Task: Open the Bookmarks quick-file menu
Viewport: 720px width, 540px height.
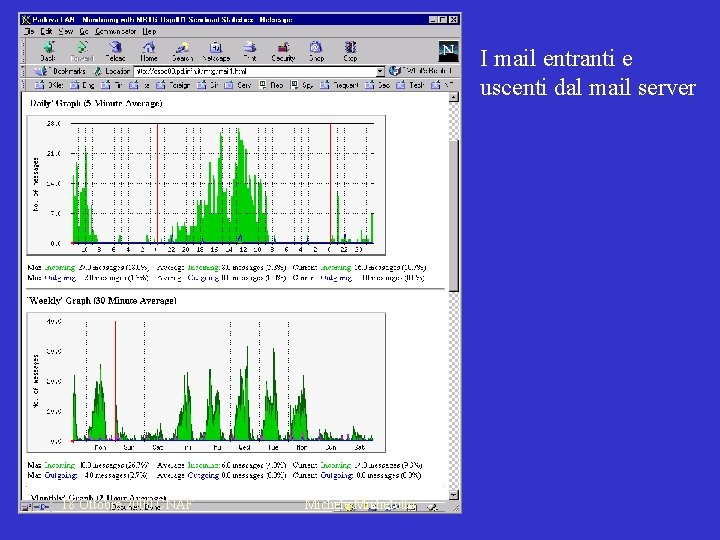Action: coord(60,71)
